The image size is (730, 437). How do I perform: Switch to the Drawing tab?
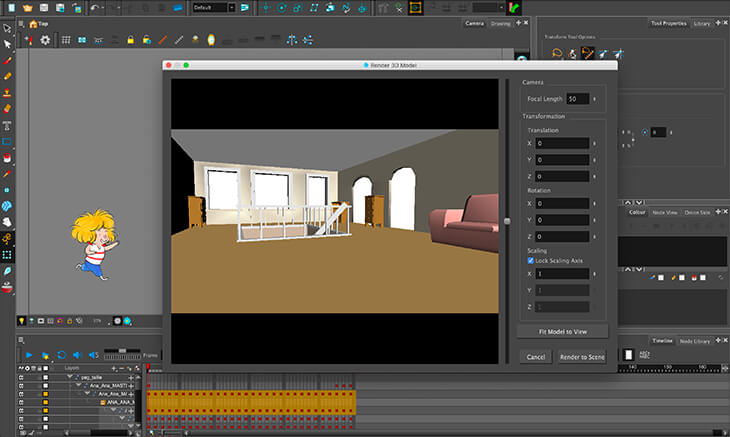[x=500, y=23]
